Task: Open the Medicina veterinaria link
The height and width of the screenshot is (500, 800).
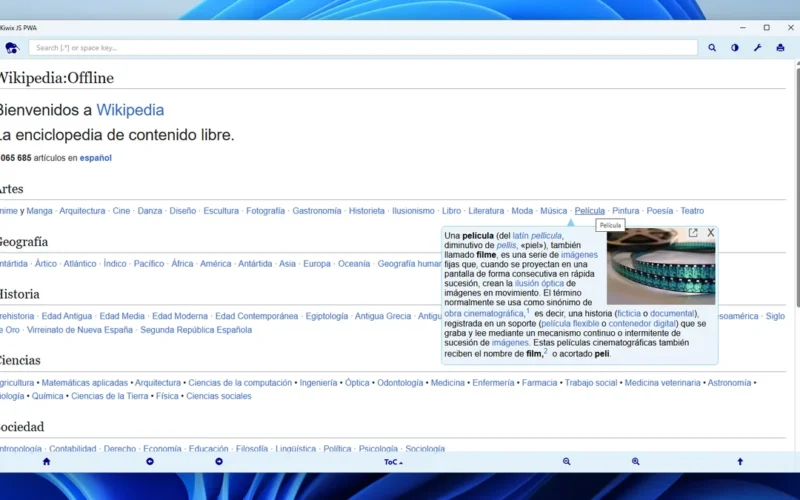Action: click(662, 383)
